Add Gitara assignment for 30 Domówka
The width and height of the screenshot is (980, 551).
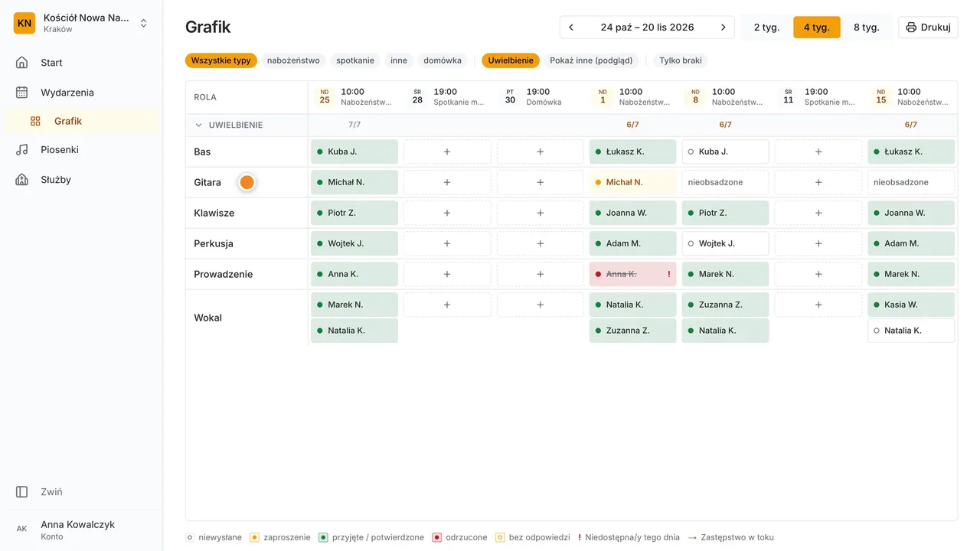[x=540, y=182]
